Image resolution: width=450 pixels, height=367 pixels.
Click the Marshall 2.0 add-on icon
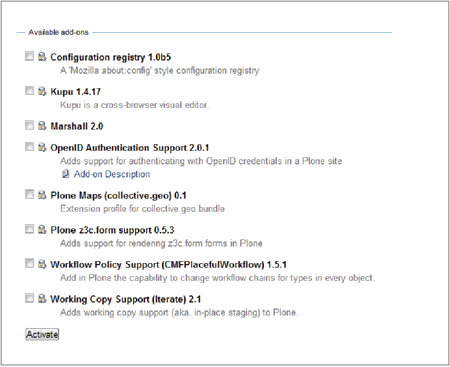pyautogui.click(x=42, y=126)
